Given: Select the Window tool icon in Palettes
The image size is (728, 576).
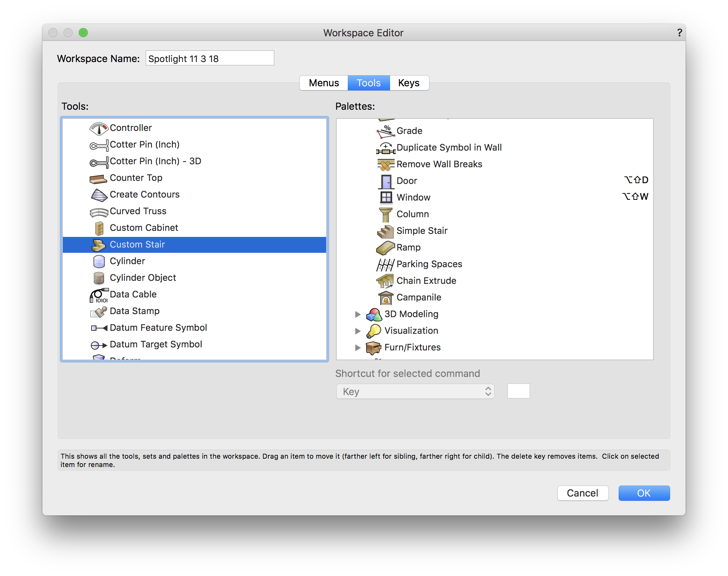Looking at the screenshot, I should 386,198.
